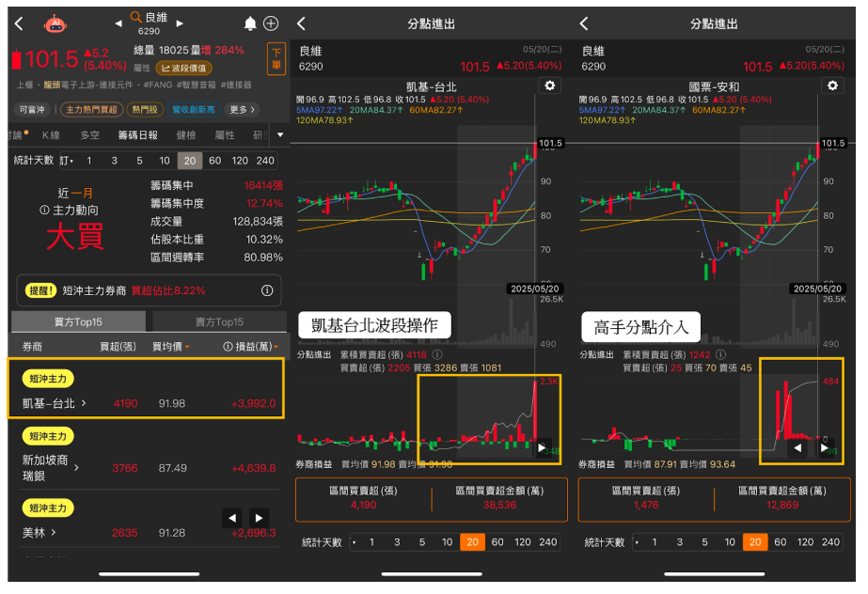
Task: Open the bell price alert
Action: click(x=250, y=23)
